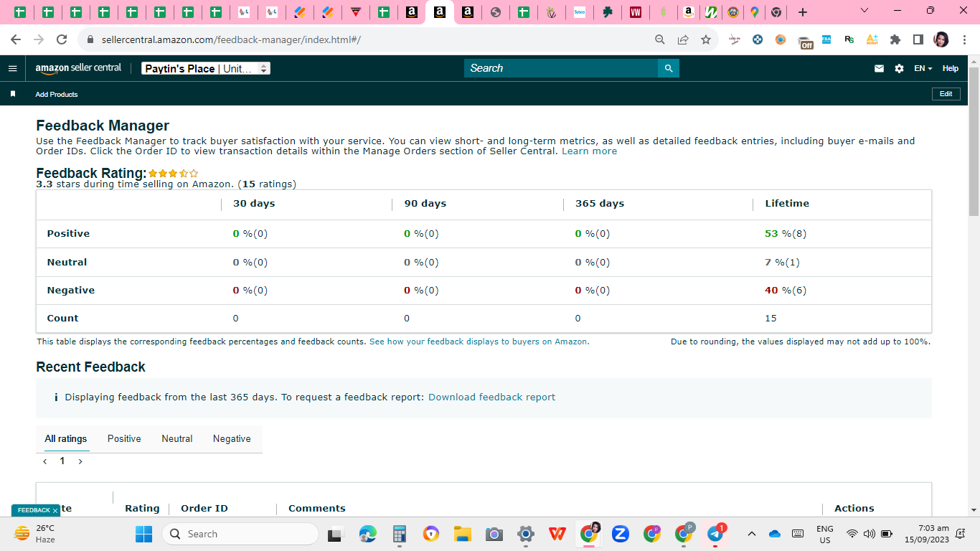Viewport: 980px width, 551px height.
Task: Click the Edit button
Action: point(946,94)
